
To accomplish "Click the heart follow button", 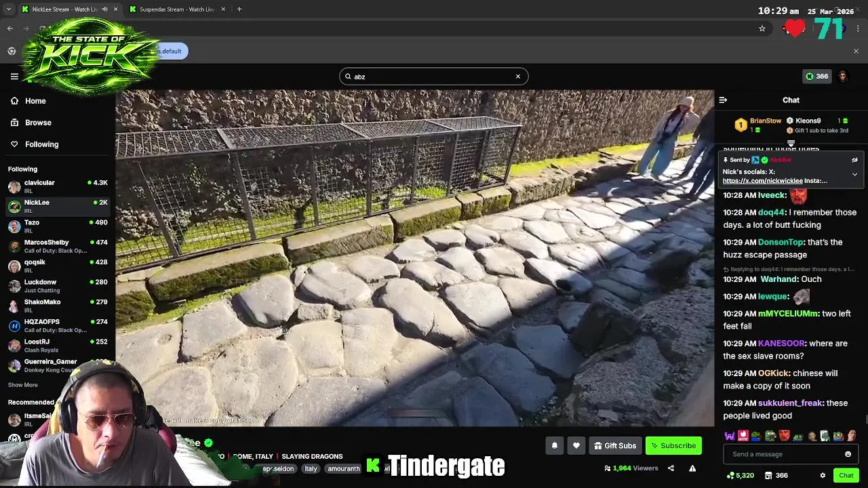I will tap(576, 445).
